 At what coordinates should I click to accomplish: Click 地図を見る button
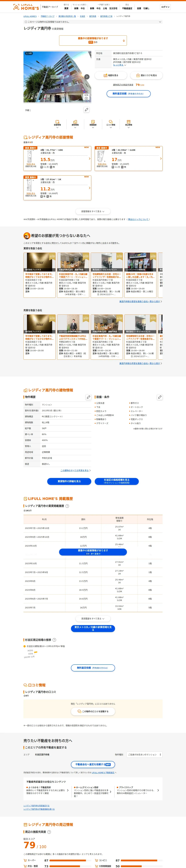(x=111, y=76)
